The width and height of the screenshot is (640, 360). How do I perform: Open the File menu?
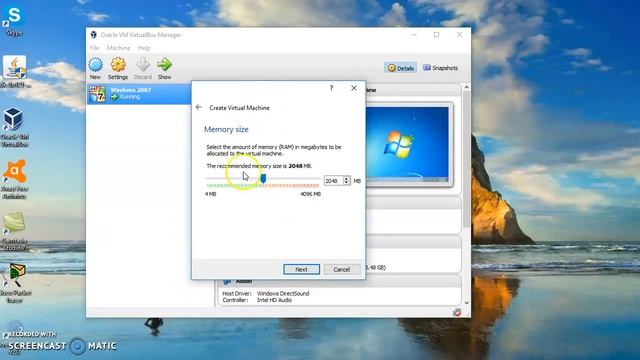(x=94, y=48)
